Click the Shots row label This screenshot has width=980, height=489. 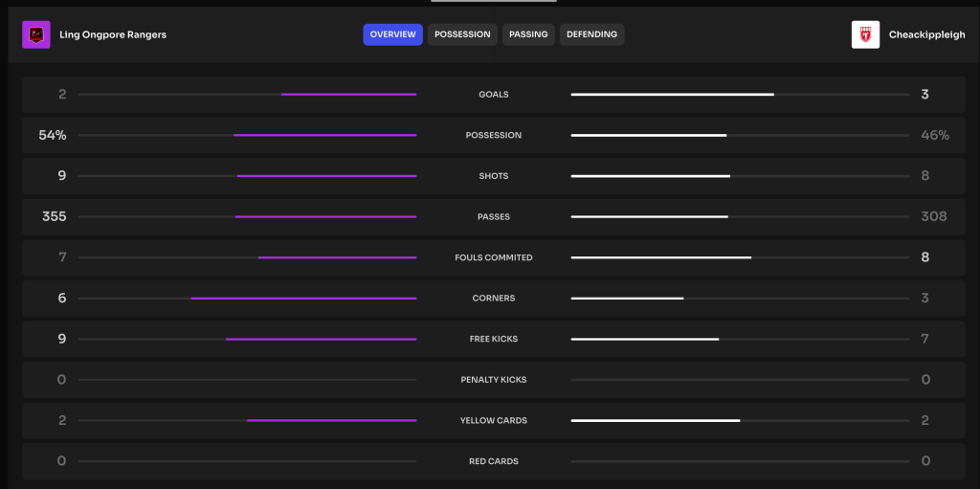494,176
